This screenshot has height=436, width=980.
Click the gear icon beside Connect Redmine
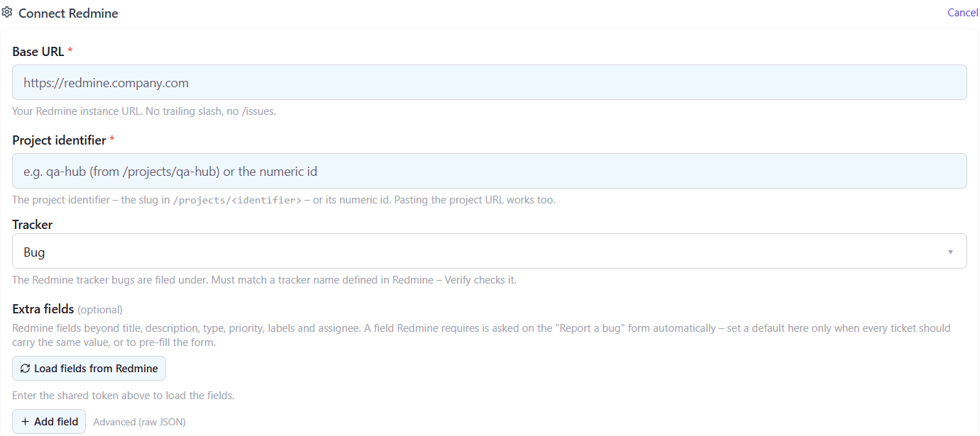coord(7,13)
